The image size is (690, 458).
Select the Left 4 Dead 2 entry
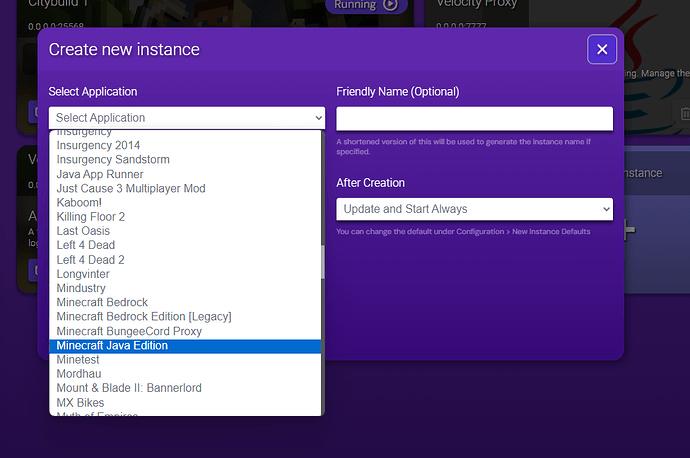click(185, 260)
